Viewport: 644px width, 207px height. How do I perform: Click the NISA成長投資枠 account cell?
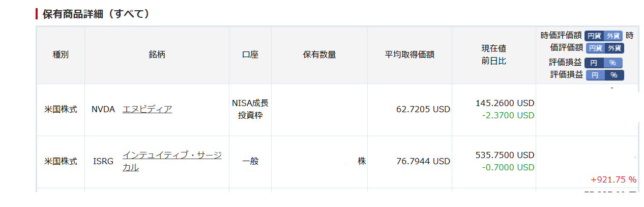[x=250, y=109]
